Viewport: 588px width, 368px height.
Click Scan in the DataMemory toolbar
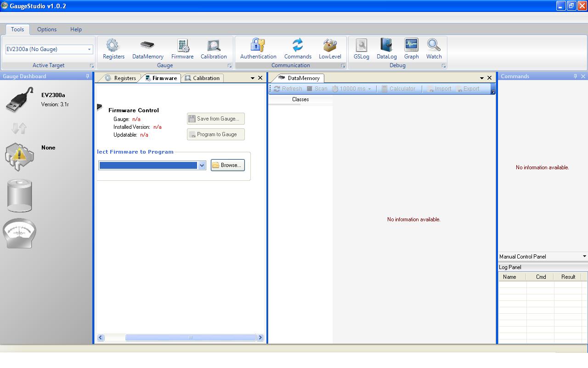point(317,89)
